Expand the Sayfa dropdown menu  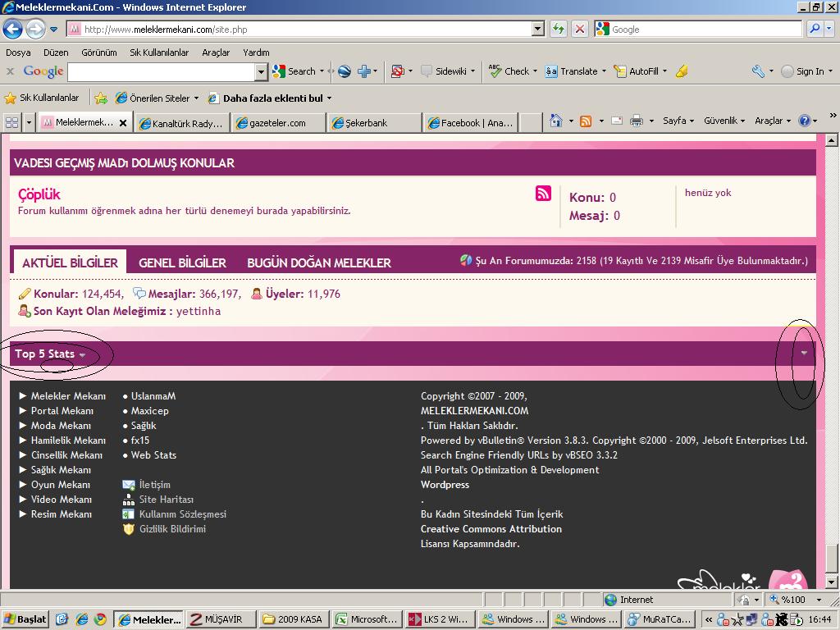click(x=678, y=121)
